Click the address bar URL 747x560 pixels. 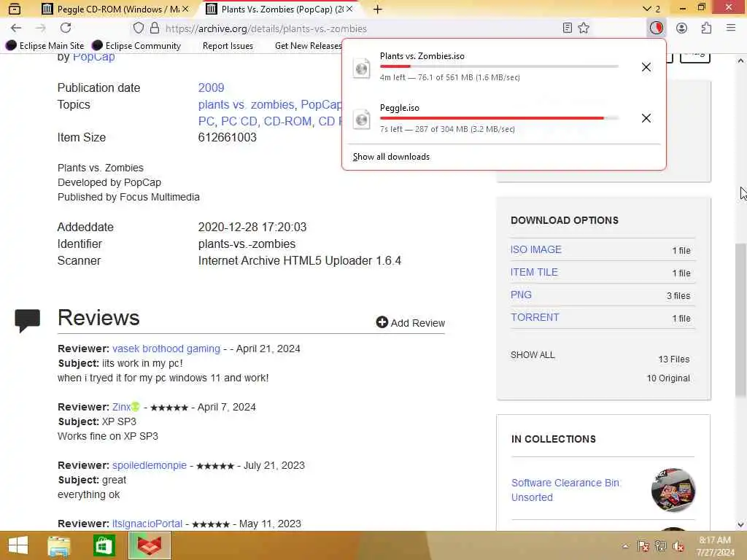click(266, 28)
